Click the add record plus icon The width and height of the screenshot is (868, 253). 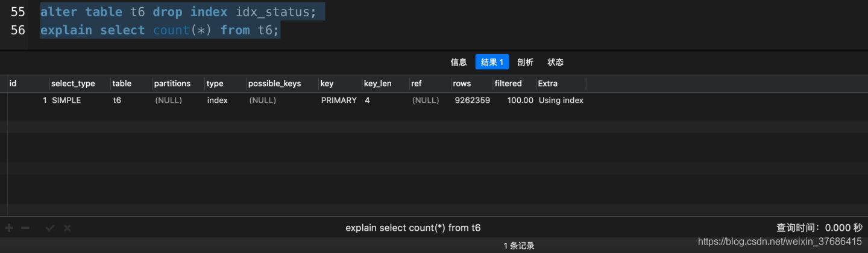[9, 228]
